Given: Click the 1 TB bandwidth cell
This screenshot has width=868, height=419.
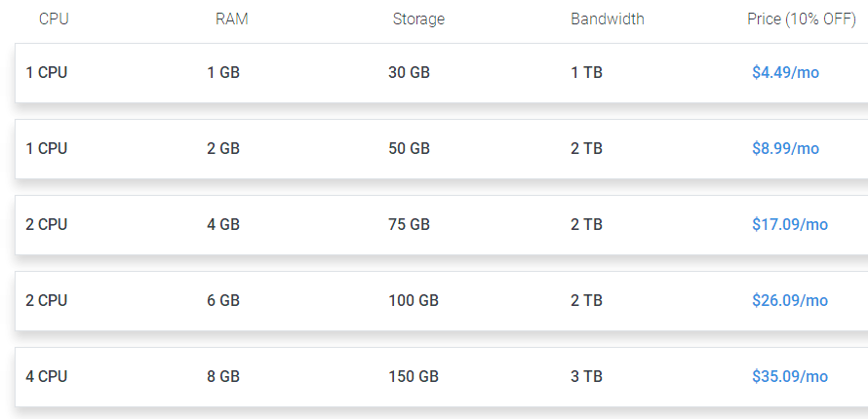Looking at the screenshot, I should coord(586,72).
